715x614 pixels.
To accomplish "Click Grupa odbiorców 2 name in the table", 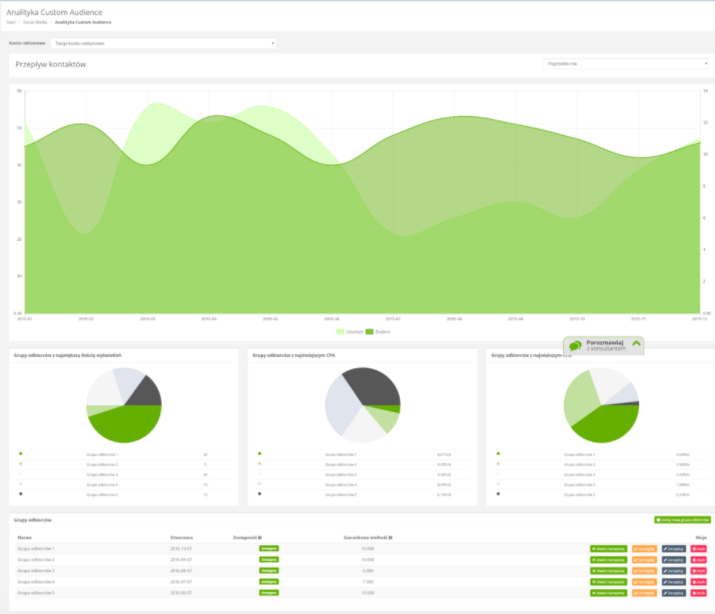I will 37,560.
